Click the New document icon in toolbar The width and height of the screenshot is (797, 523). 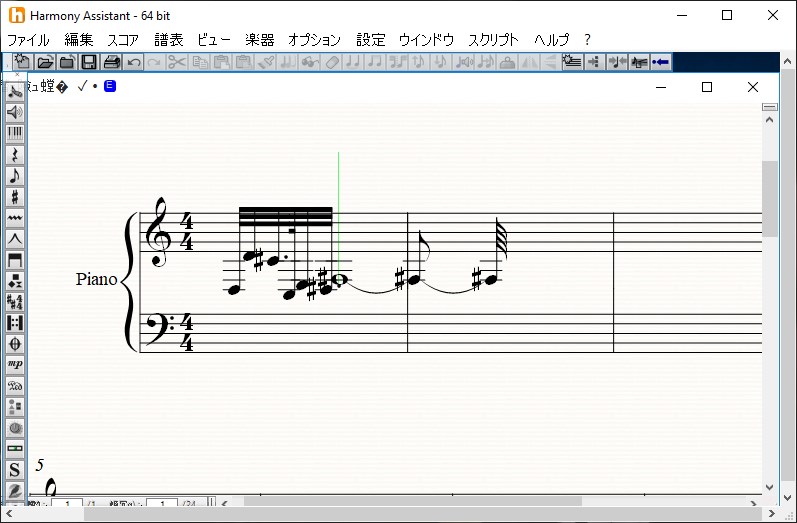tap(23, 62)
